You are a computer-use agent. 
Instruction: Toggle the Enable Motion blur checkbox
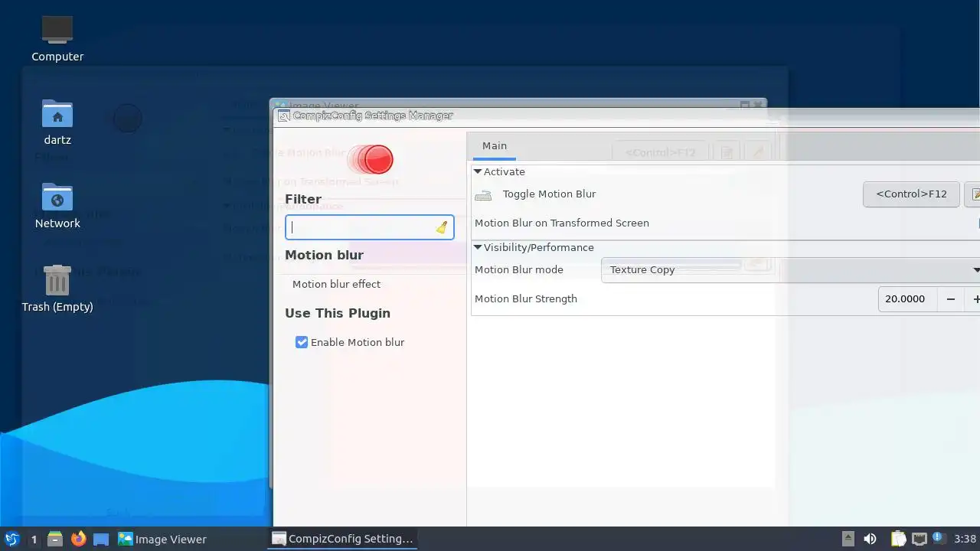(x=302, y=342)
